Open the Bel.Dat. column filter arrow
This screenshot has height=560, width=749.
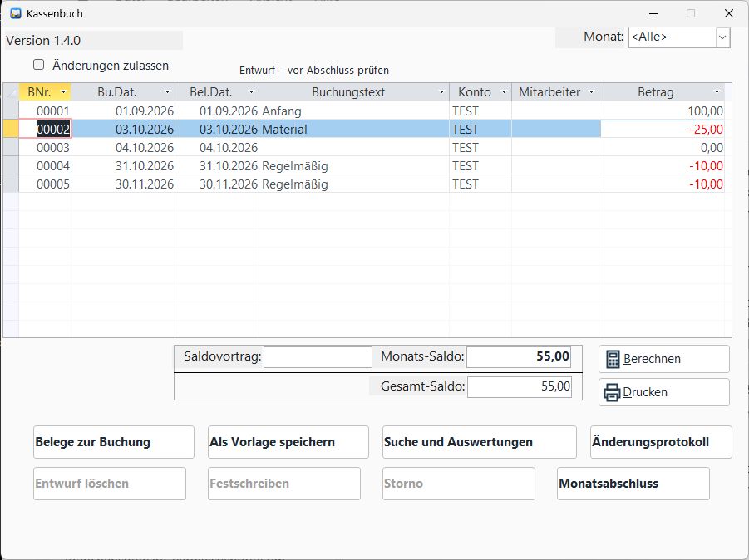[252, 92]
